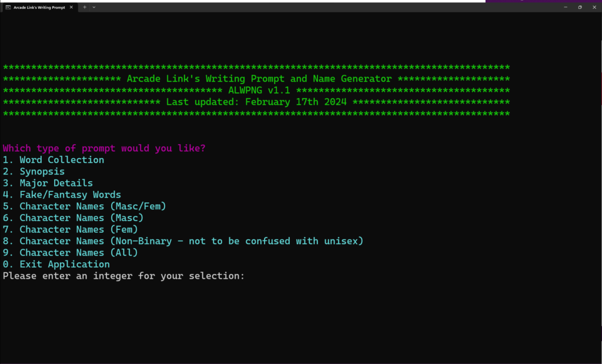Click the 'Character Names (Non-Binary' line
The image size is (602, 364).
183,241
